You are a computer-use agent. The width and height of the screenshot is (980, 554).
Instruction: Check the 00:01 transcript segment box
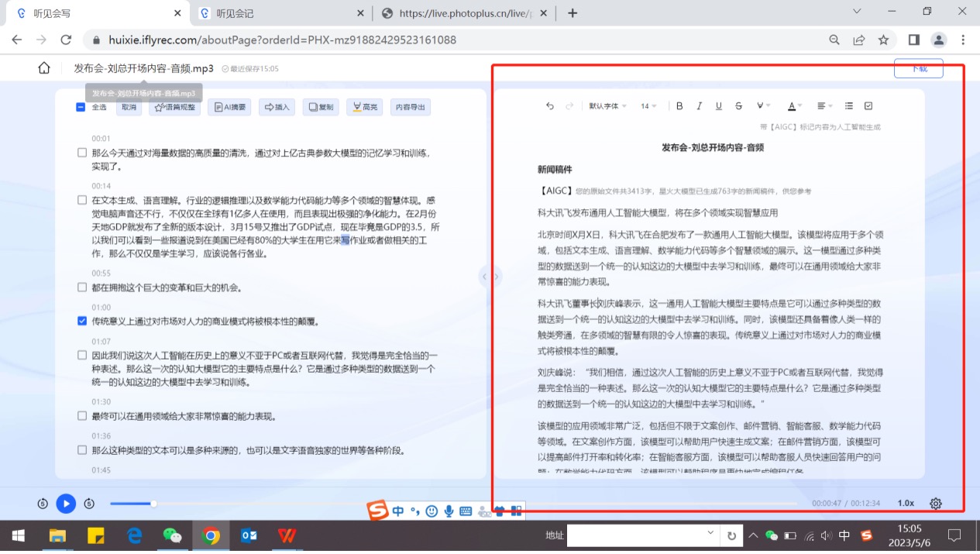(x=82, y=153)
